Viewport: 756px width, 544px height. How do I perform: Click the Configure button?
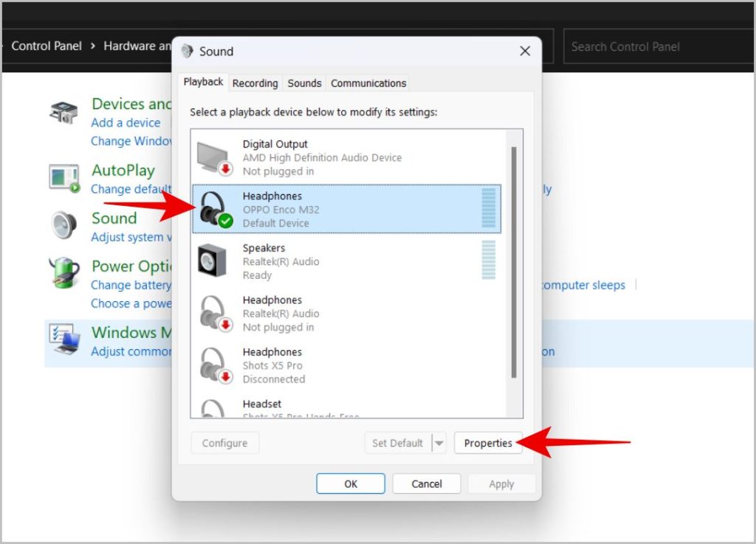tap(224, 443)
